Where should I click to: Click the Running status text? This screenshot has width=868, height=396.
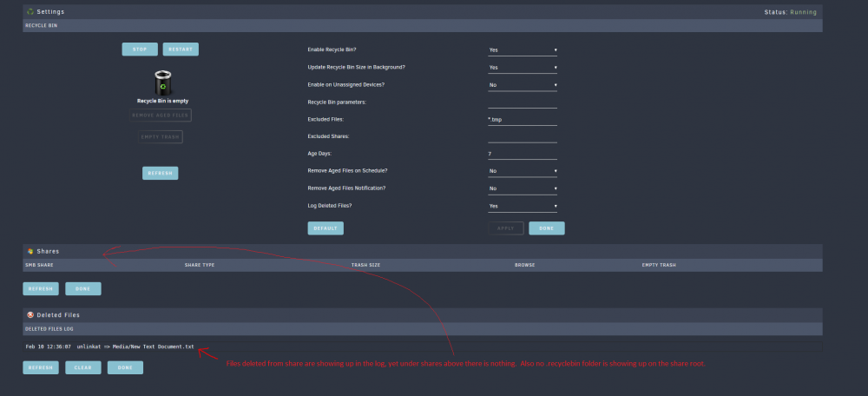(x=803, y=12)
